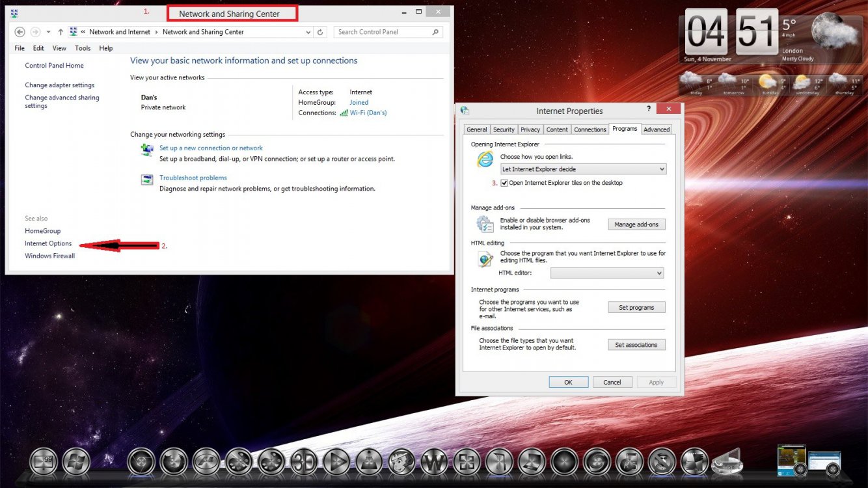Click the Troubleshoot problems icon
This screenshot has height=488, width=868.
[147, 180]
